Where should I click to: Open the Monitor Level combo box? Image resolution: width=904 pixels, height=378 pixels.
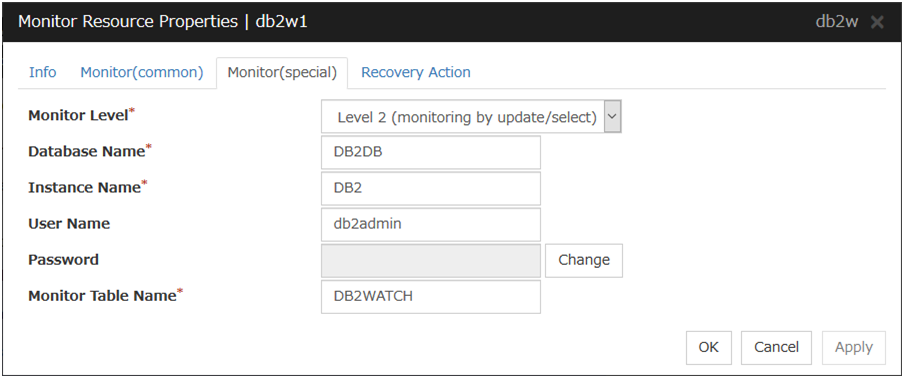471,118
